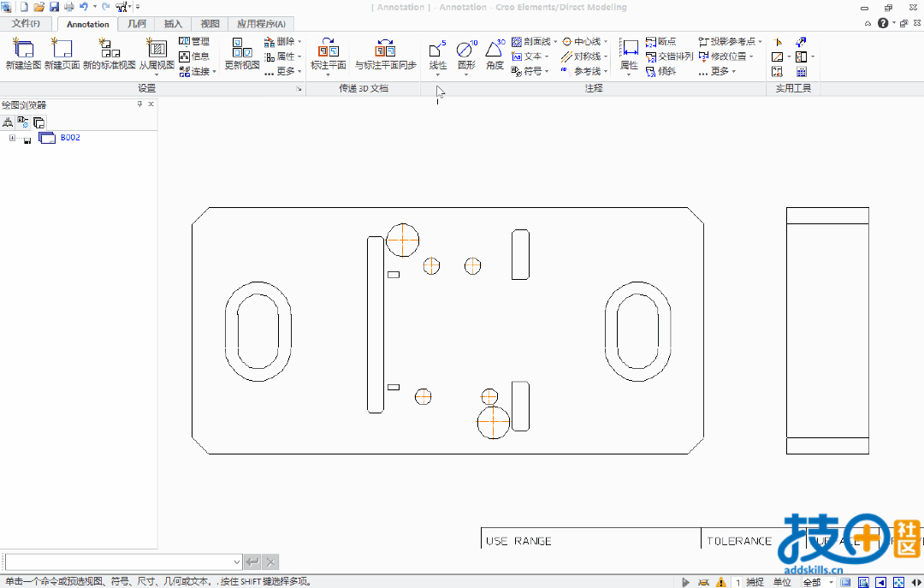This screenshot has height=588, width=924.
Task: Click into the command line input field
Action: pyautogui.click(x=118, y=561)
